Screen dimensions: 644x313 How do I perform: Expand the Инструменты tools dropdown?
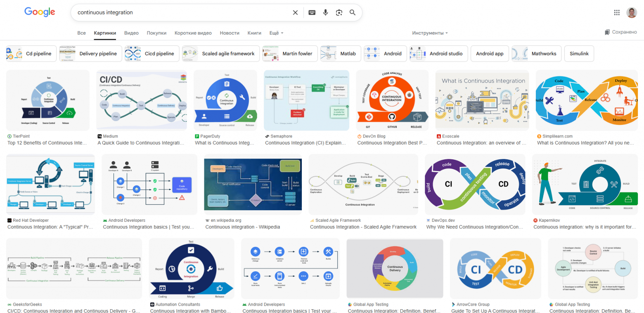[430, 33]
